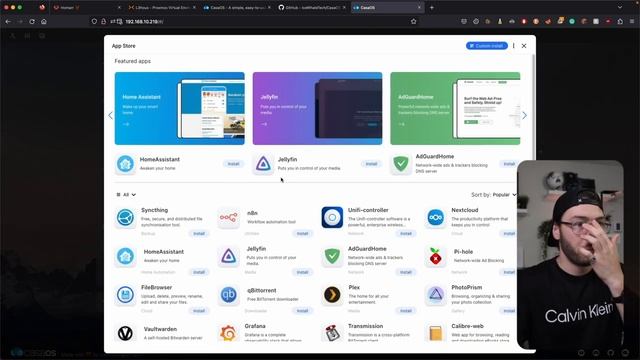Expand the All category filter dropdown
This screenshot has height=360, width=640.
[x=126, y=195]
